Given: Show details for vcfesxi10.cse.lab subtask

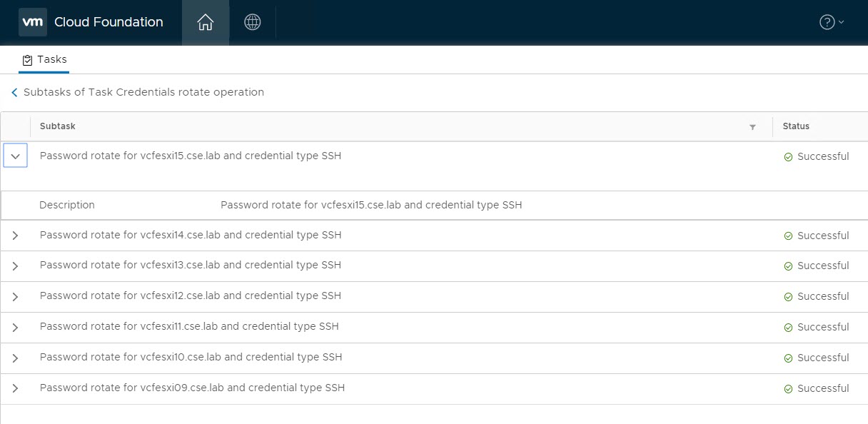Looking at the screenshot, I should pos(16,358).
